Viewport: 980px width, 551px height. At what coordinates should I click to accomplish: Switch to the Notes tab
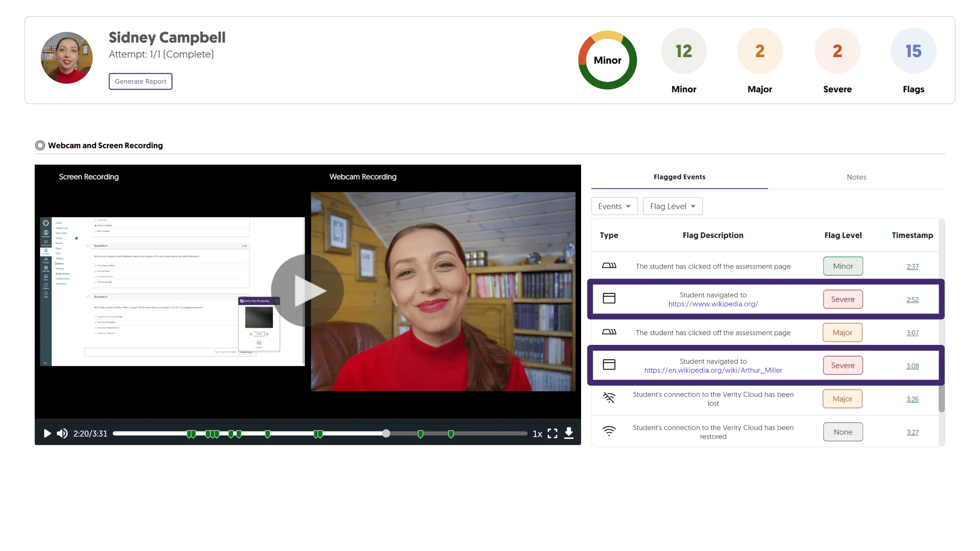(x=856, y=177)
